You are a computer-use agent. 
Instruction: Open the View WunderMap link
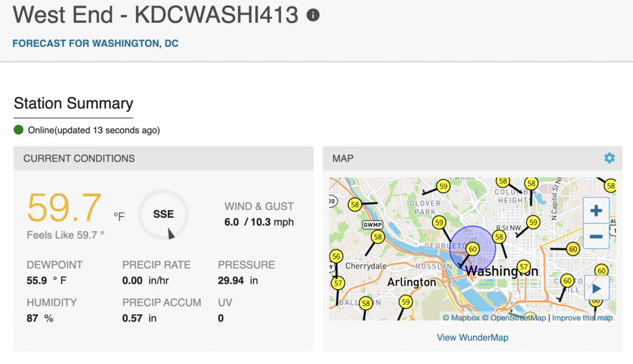click(472, 337)
